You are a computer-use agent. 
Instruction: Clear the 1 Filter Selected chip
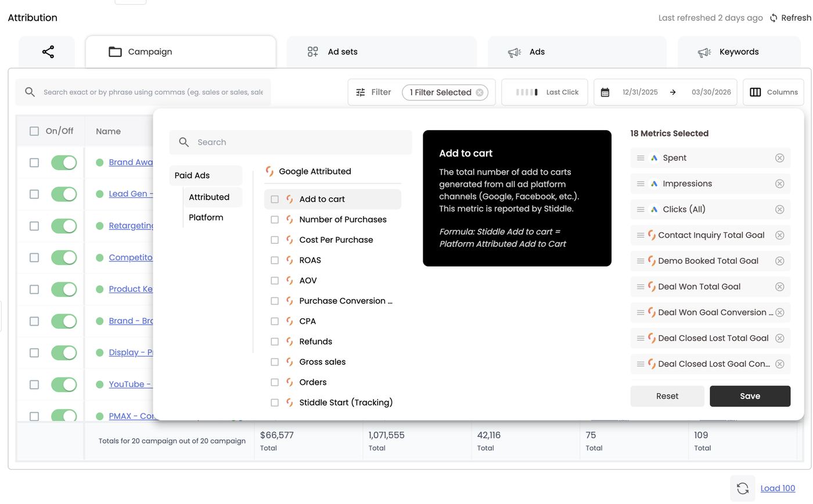(480, 92)
